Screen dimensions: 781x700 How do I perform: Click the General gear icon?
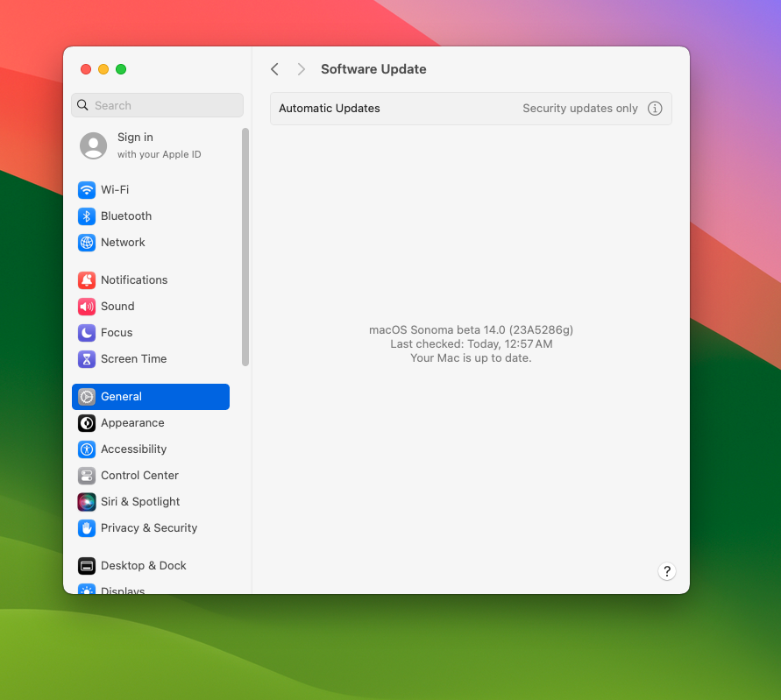pyautogui.click(x=87, y=397)
